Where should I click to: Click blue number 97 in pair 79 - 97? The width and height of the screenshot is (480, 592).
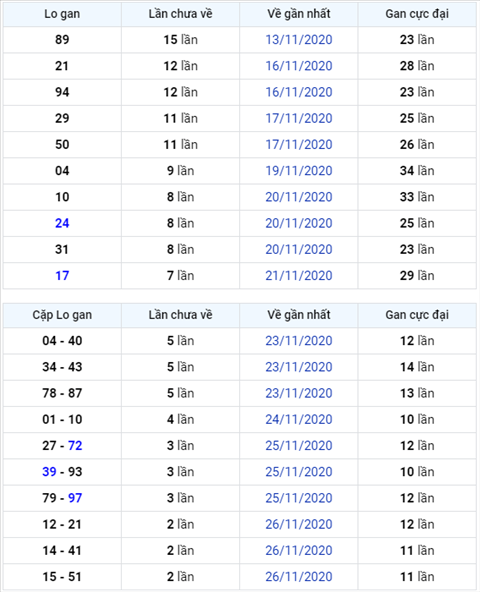click(x=75, y=498)
